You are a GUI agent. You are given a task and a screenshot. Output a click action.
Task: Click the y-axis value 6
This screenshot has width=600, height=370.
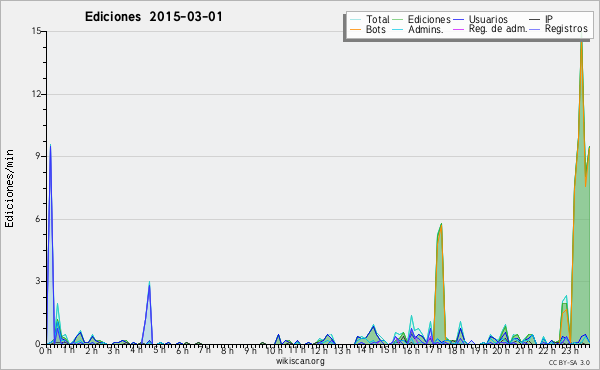coord(38,219)
